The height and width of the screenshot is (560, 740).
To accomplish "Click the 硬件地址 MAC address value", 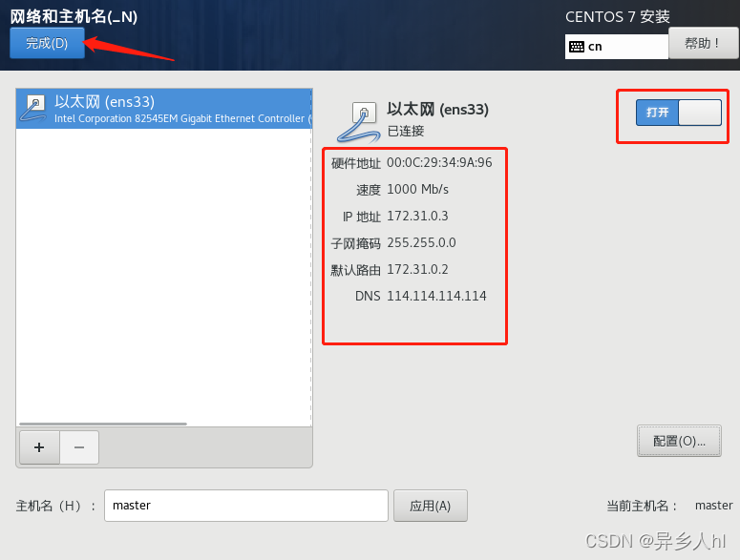I will pos(439,162).
